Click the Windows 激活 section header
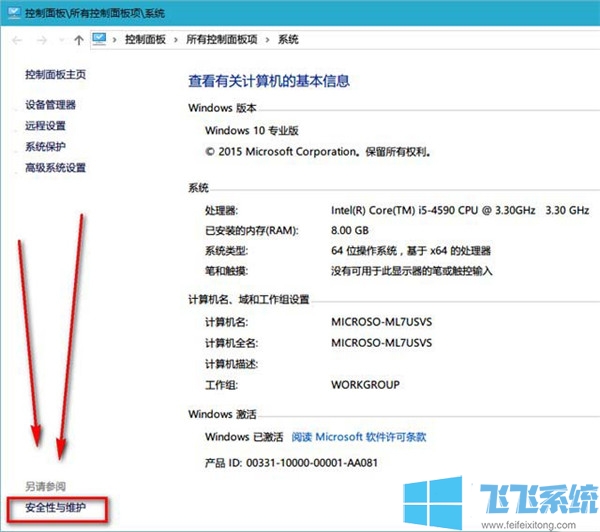This screenshot has width=600, height=532. pos(222,415)
